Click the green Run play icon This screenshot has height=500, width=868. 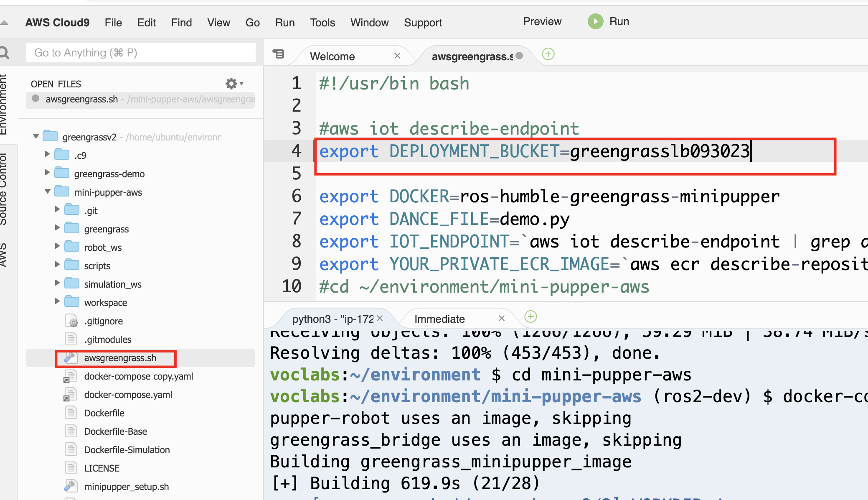[x=595, y=21]
